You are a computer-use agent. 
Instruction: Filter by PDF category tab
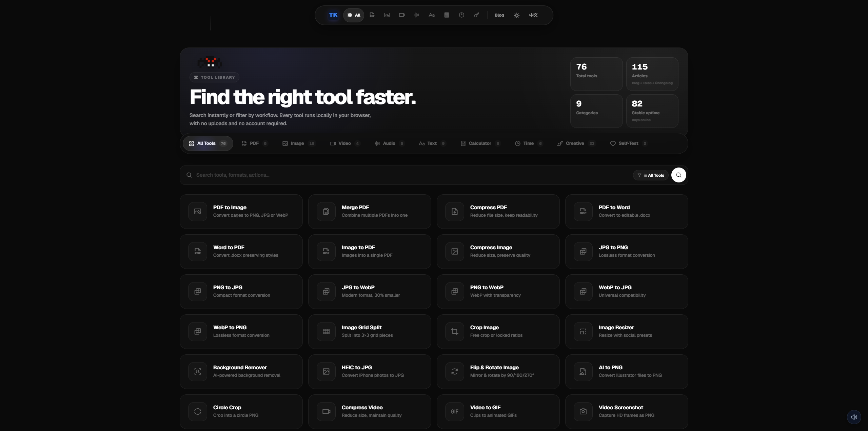[x=255, y=143]
